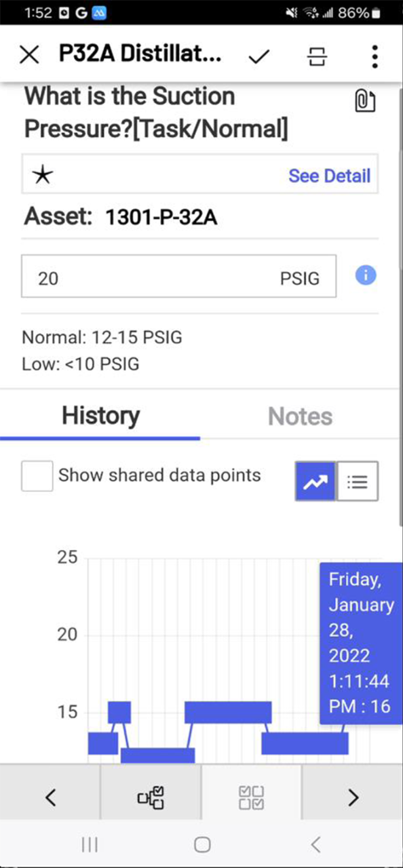Tap the checkmark to complete the round
The width and height of the screenshot is (403, 868).
(258, 56)
